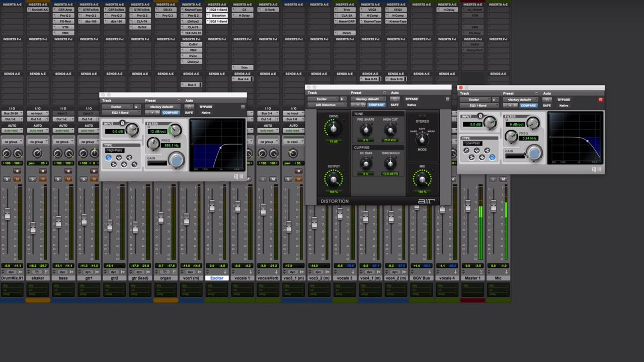The height and width of the screenshot is (362, 644).
Task: Click Freq knob in left EQ3 window
Action: (x=153, y=143)
